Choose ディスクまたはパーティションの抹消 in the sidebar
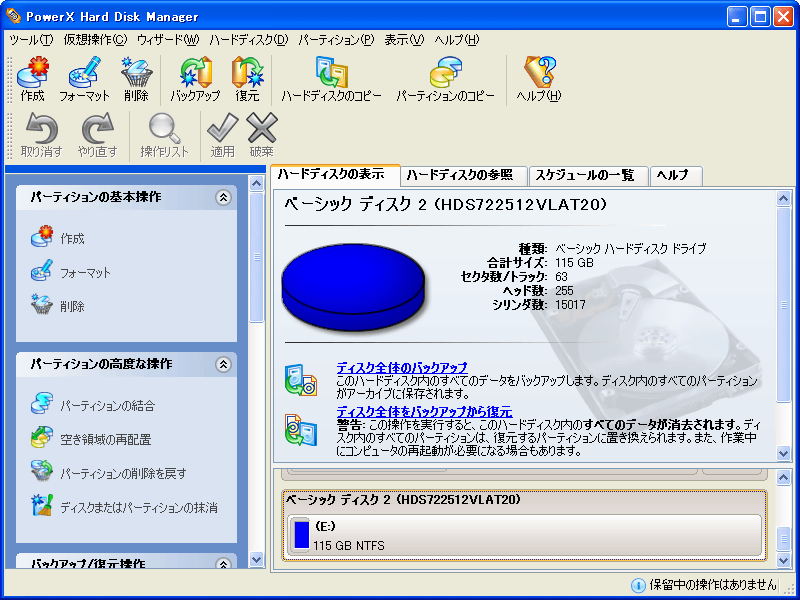The height and width of the screenshot is (600, 800). (123, 507)
